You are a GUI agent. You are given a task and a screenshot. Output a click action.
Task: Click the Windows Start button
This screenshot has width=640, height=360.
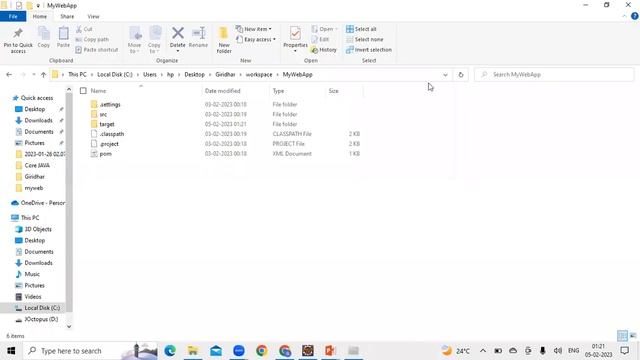click(11, 351)
